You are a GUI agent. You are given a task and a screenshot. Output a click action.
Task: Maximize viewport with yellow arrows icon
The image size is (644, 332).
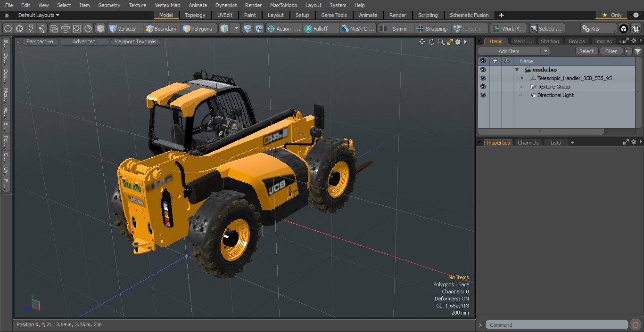(450, 42)
